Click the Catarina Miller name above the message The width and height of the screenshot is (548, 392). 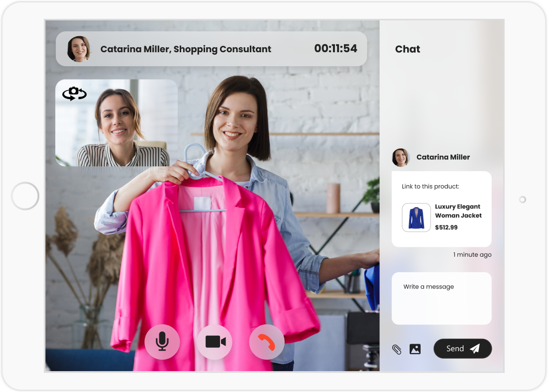443,157
